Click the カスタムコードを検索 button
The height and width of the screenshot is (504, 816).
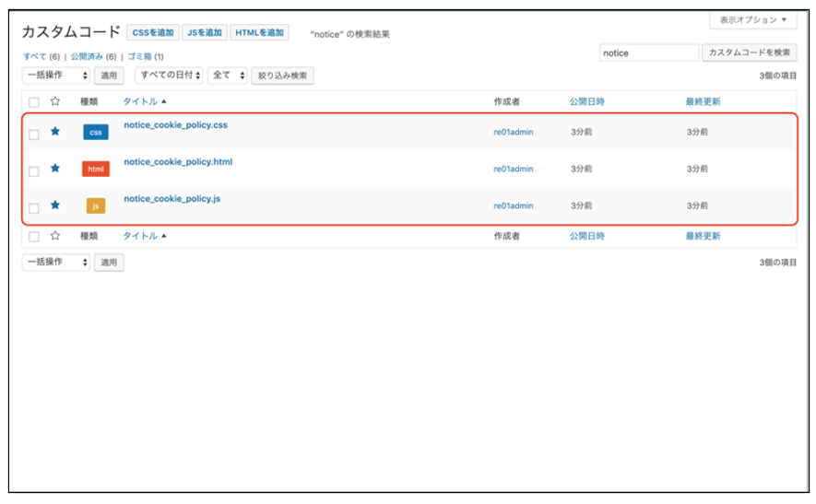point(750,53)
